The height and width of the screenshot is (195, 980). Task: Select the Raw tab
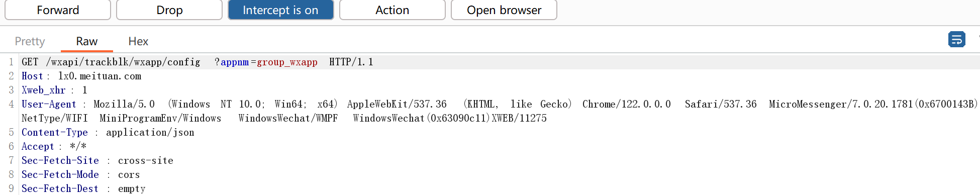pos(87,41)
